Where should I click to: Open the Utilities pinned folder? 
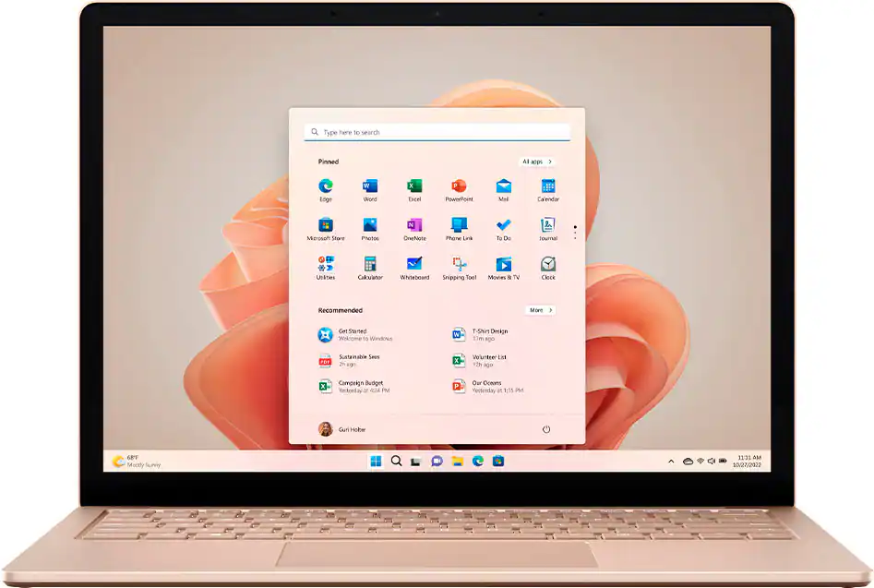pyautogui.click(x=326, y=265)
